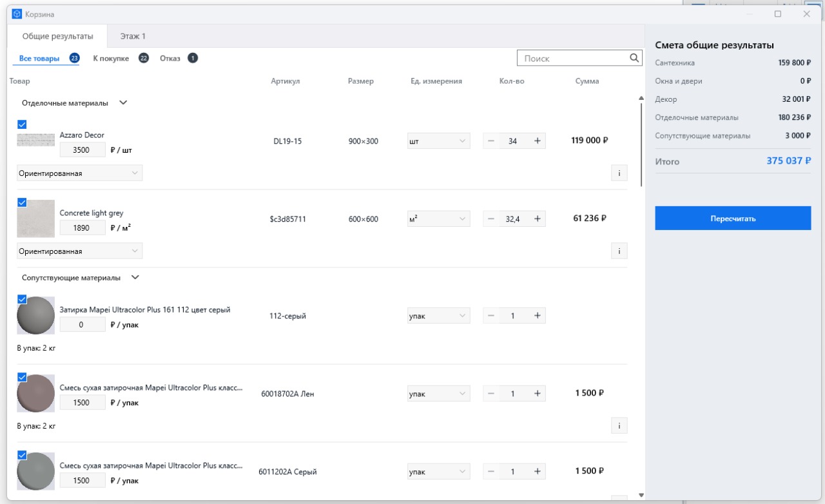Toggle checkbox for Затирка Mapei Ultracolor 112
The height and width of the screenshot is (504, 825).
tap(22, 299)
